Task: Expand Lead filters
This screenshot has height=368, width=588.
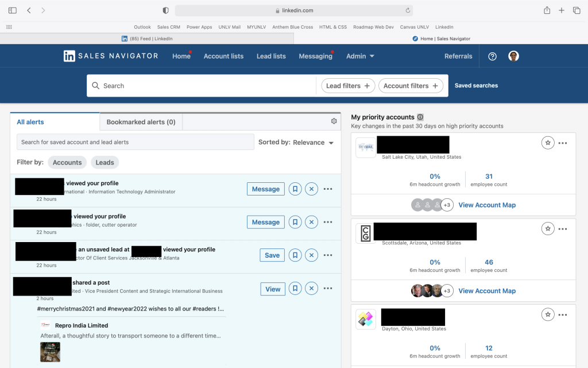Action: pos(348,86)
